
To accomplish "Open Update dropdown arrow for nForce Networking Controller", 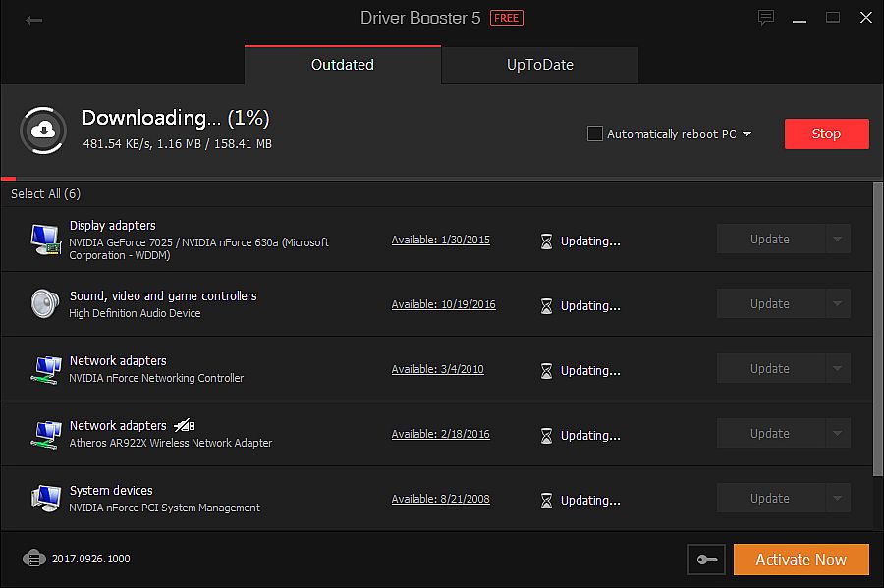I will [838, 368].
